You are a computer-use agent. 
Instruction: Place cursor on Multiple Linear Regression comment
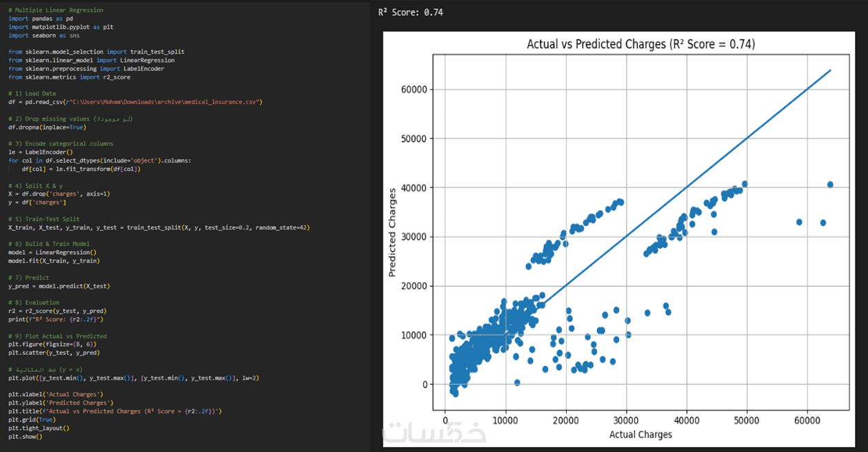point(56,10)
